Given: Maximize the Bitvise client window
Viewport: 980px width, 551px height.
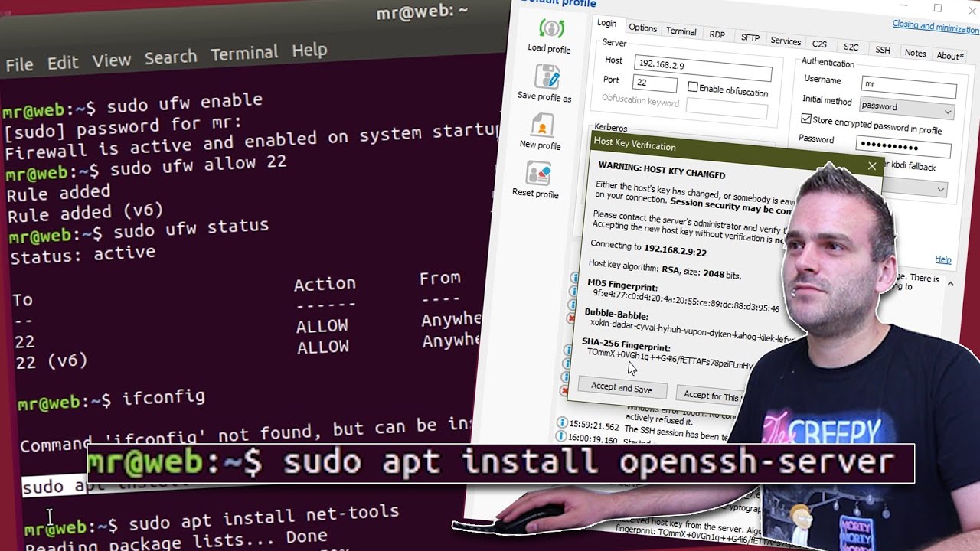Looking at the screenshot, I should [938, 8].
